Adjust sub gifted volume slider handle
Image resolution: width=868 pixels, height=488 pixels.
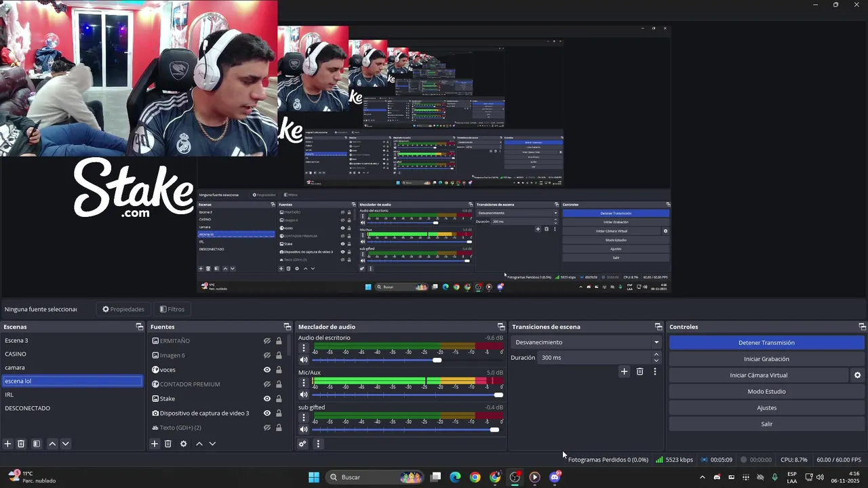494,430
